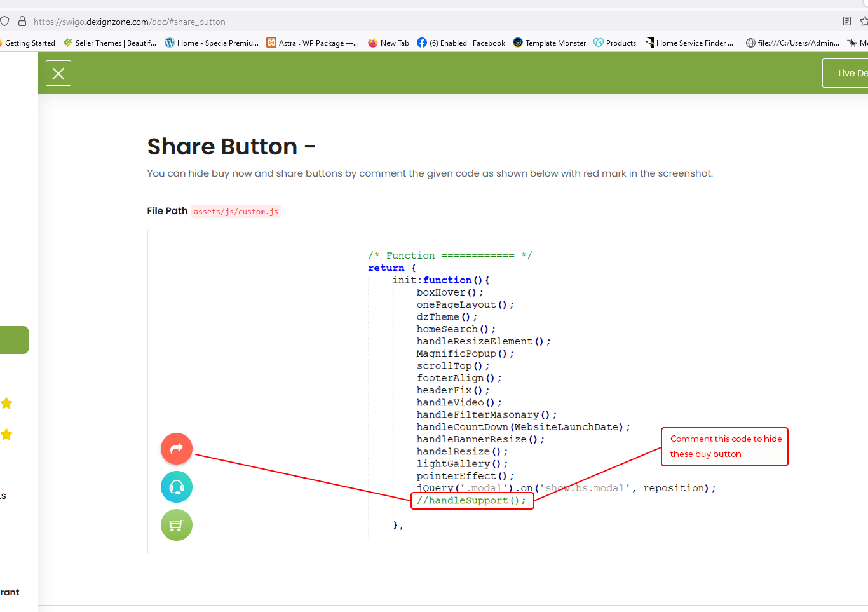The image size is (868, 612).
Task: Click the green shopping cart icon
Action: point(177,525)
